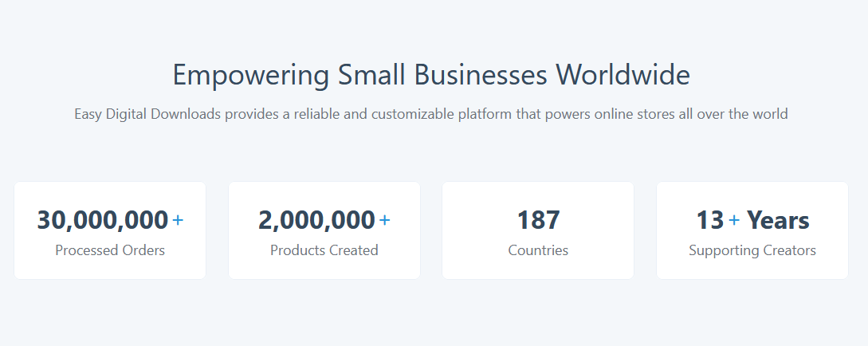Click the word Empowering in the heading

click(251, 76)
